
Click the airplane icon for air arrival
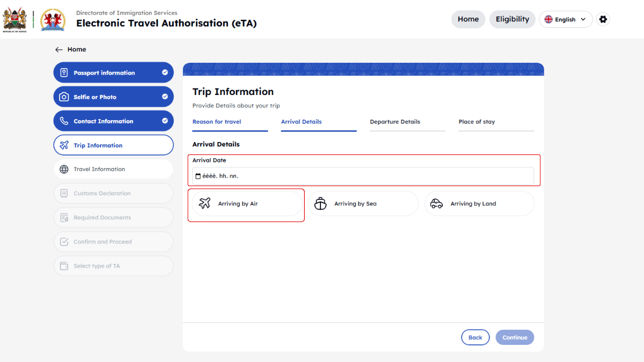(x=204, y=204)
